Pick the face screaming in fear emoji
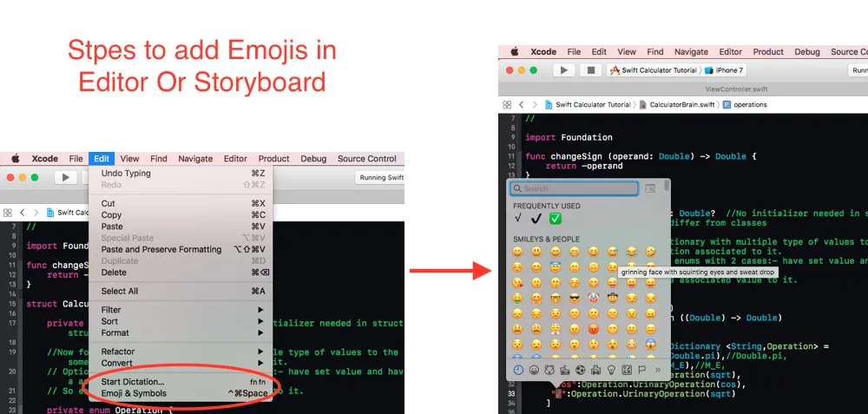The height and width of the screenshot is (414, 868). pos(651,345)
